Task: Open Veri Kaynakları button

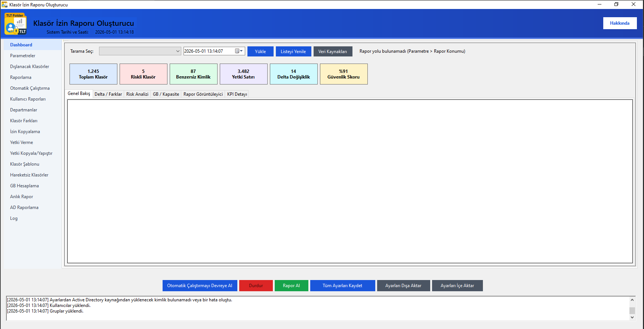Action: (x=333, y=52)
